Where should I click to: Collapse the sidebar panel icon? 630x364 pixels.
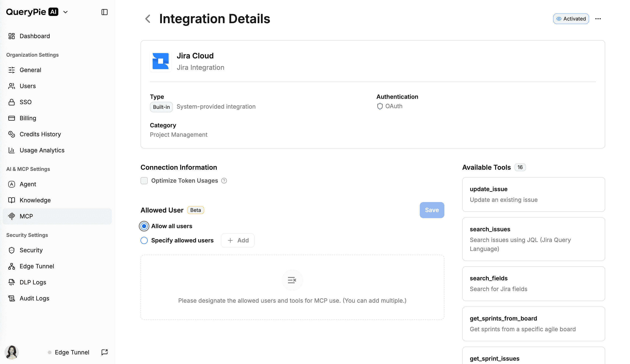pyautogui.click(x=105, y=12)
